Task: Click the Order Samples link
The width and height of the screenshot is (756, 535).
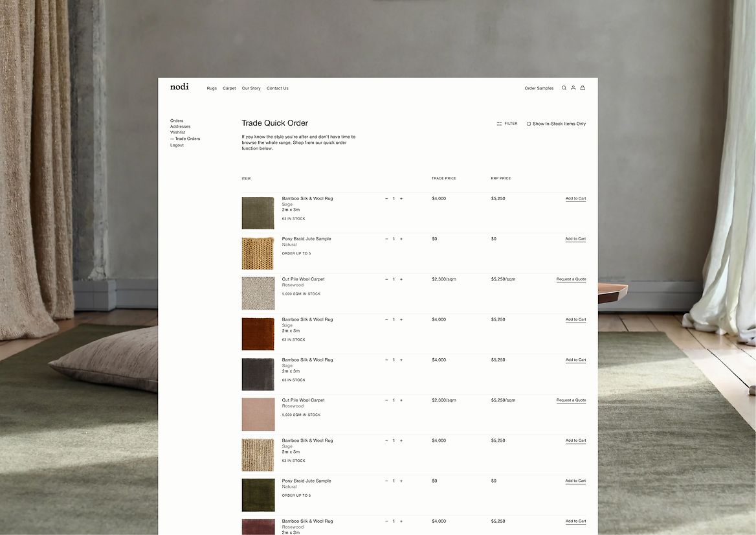Action: [539, 88]
